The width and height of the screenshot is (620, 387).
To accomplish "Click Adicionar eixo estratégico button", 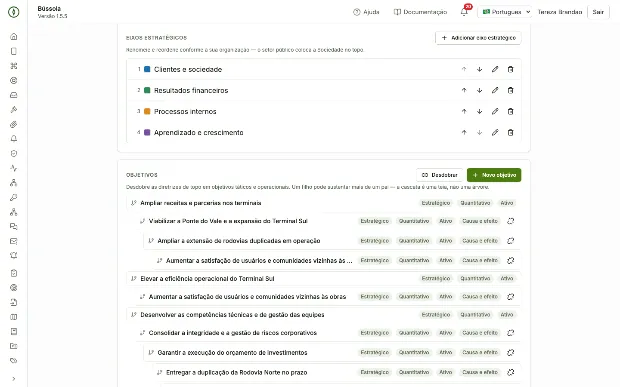I will (478, 38).
